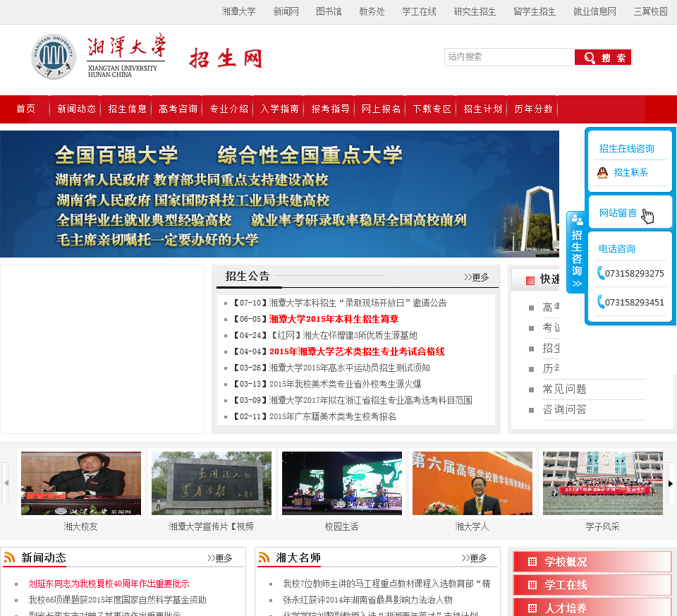Viewport: 677px width, 616px height.
Task: Click the 人才培养 red button
Action: [592, 608]
